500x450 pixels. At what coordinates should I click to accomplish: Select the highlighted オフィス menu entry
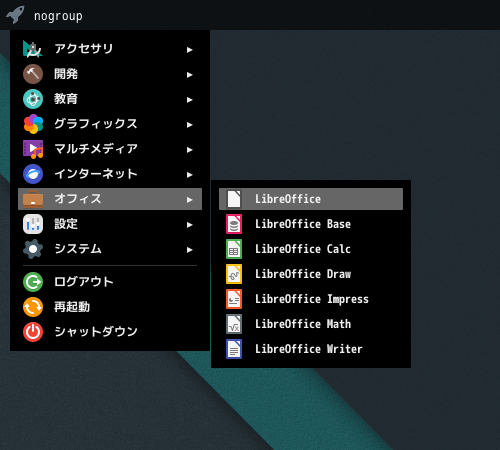[x=110, y=199]
